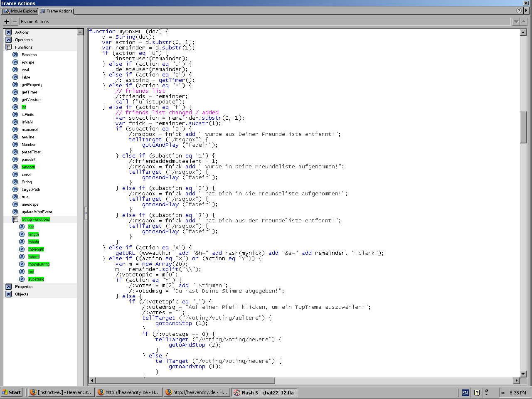This screenshot has width=532, height=399.
Task: Click the arrow icon beside length
Action: click(x=22, y=234)
